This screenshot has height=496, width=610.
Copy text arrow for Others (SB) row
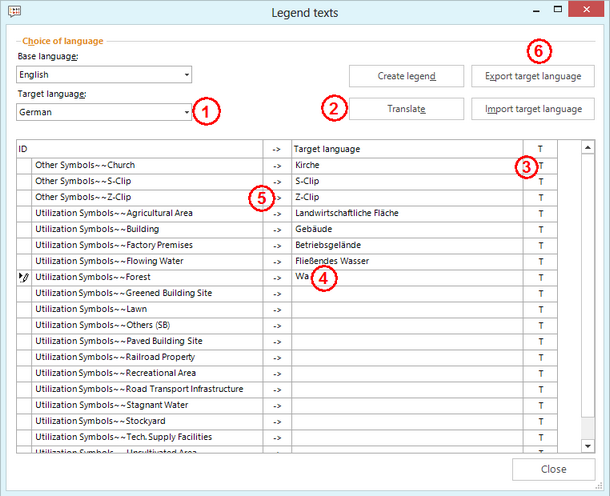pos(277,326)
